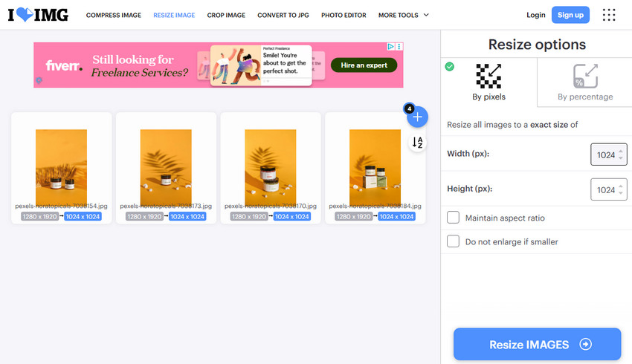Select the By pixels resize mode
The height and width of the screenshot is (364, 632).
488,82
